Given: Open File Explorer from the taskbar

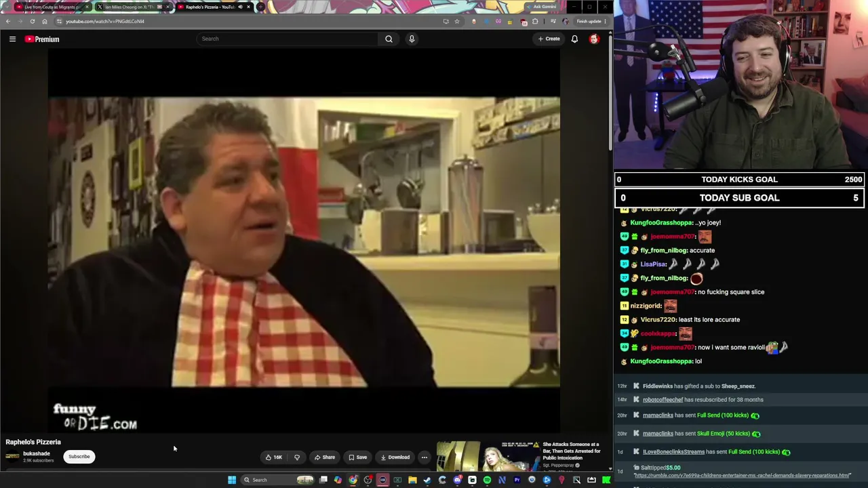Looking at the screenshot, I should point(412,480).
